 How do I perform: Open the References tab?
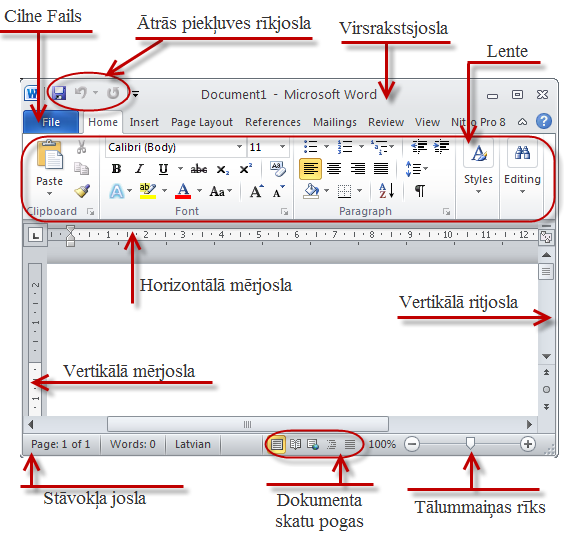[x=273, y=122]
